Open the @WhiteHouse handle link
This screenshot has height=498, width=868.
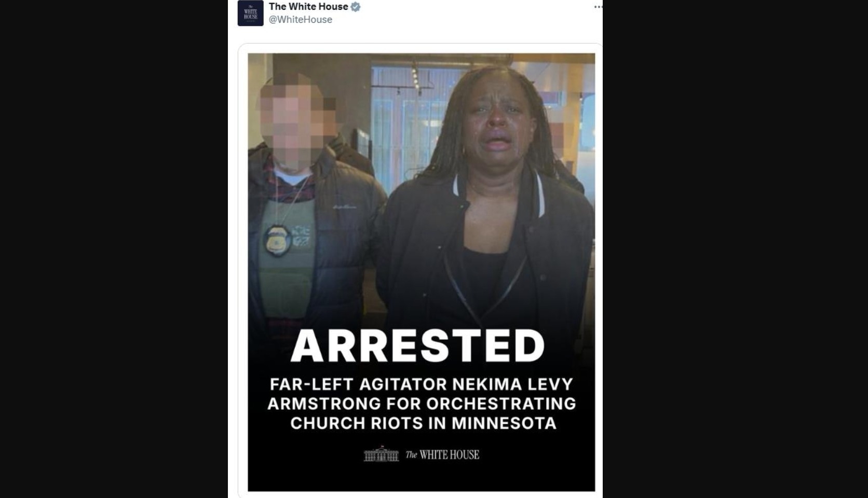pyautogui.click(x=300, y=20)
